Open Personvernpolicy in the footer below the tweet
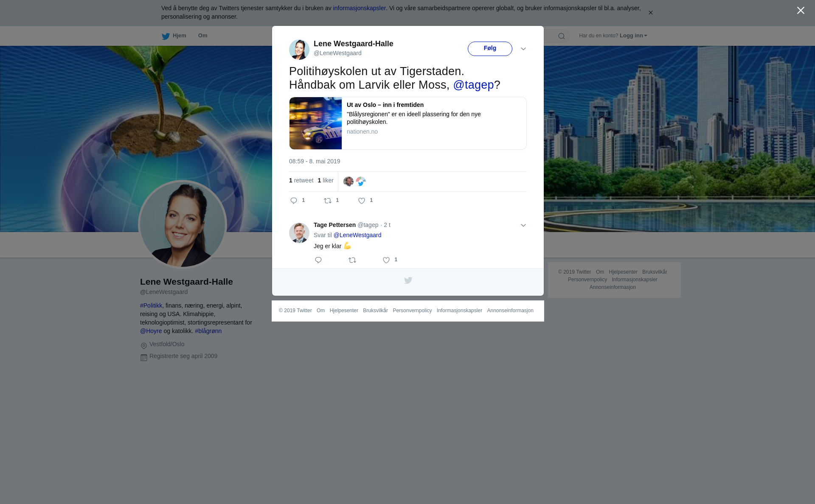815x504 pixels. click(x=412, y=311)
